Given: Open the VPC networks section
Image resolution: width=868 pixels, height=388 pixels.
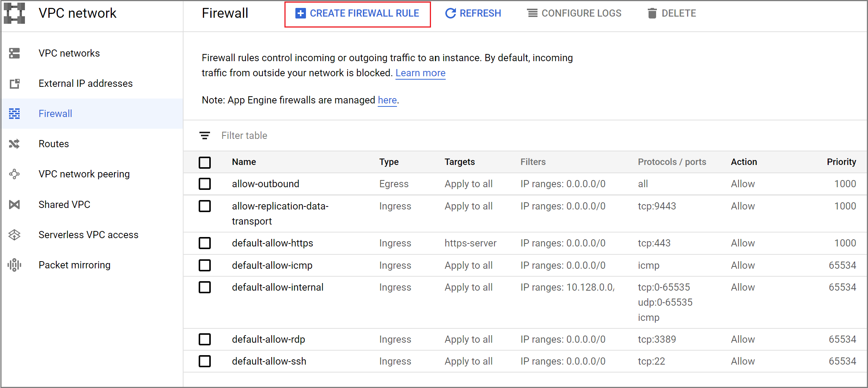Looking at the screenshot, I should [69, 53].
